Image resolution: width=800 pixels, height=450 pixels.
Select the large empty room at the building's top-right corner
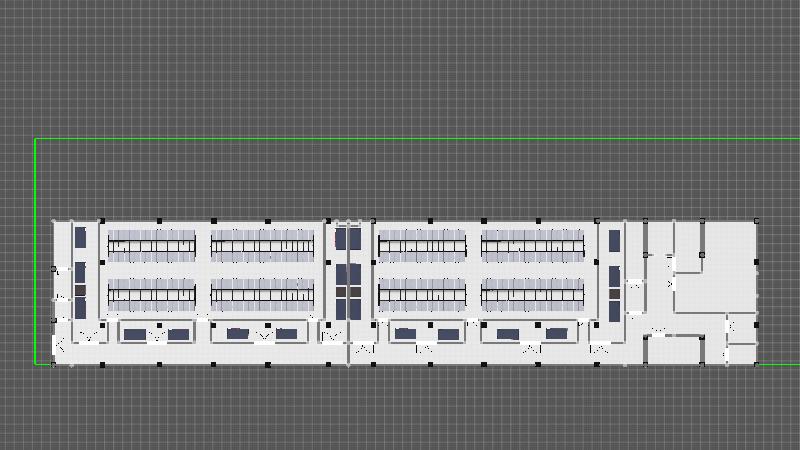(x=730, y=266)
